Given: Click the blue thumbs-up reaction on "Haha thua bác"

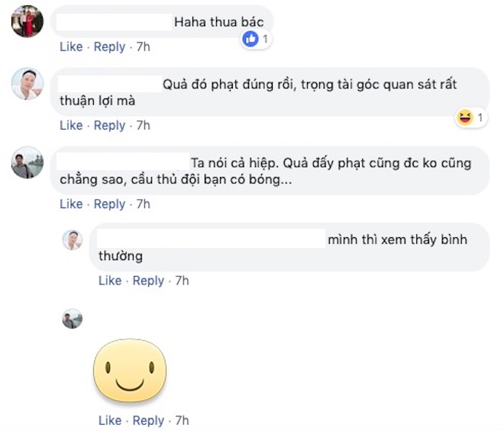Looking at the screenshot, I should tap(250, 37).
